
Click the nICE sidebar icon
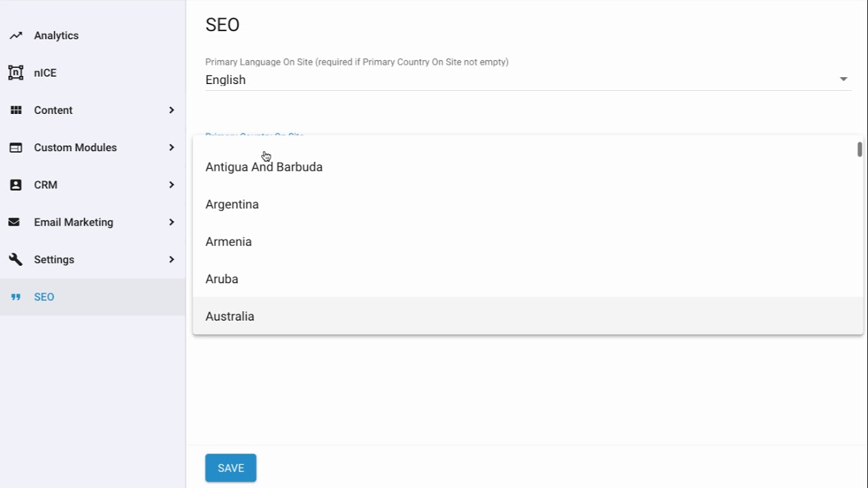coord(16,73)
